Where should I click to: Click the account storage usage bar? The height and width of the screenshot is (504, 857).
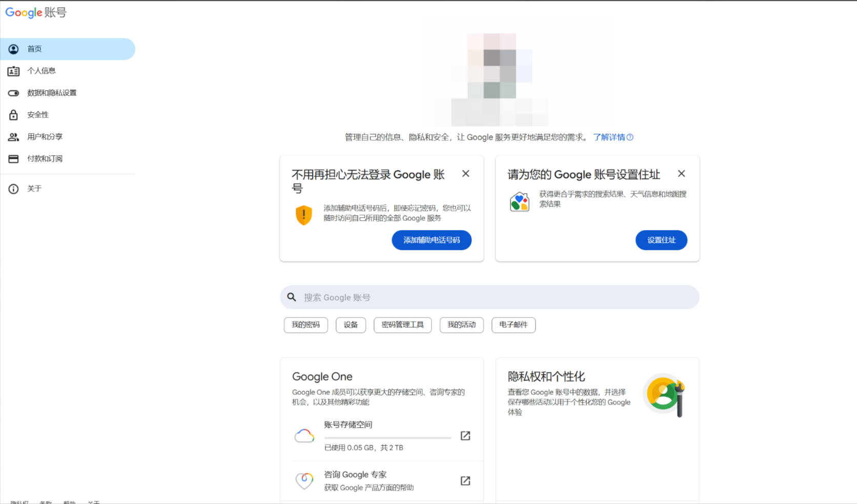pyautogui.click(x=388, y=438)
